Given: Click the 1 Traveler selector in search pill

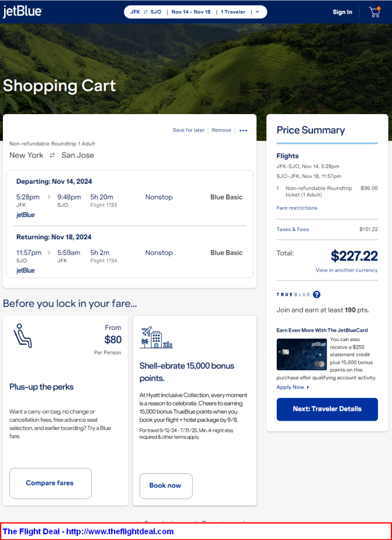Looking at the screenshot, I should [233, 12].
